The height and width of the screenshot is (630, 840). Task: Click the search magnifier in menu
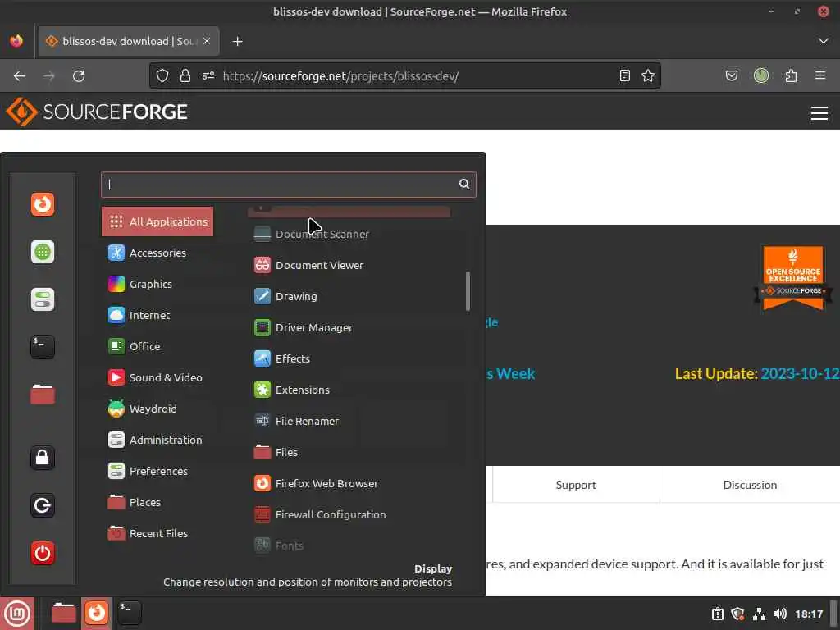pos(464,185)
